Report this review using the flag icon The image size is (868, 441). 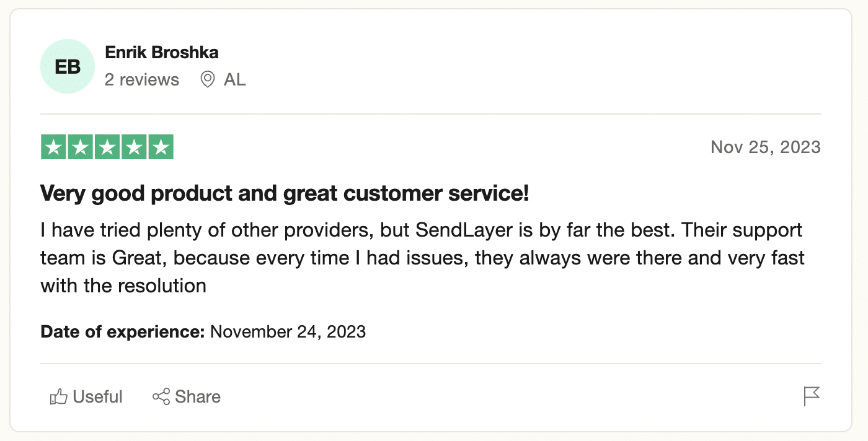(x=812, y=395)
